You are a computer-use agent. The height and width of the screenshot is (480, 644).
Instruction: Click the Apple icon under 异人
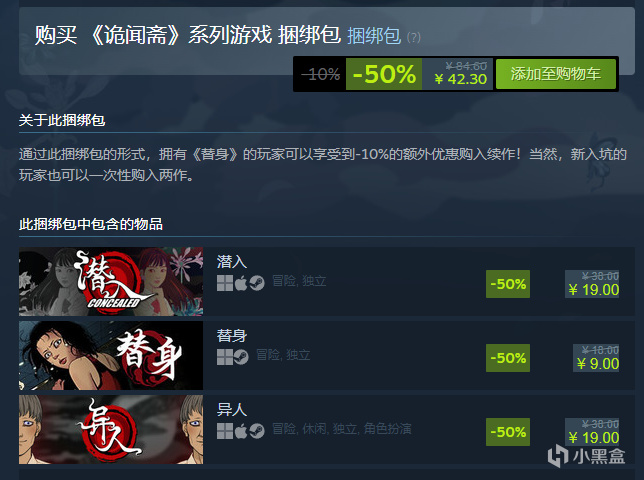241,431
